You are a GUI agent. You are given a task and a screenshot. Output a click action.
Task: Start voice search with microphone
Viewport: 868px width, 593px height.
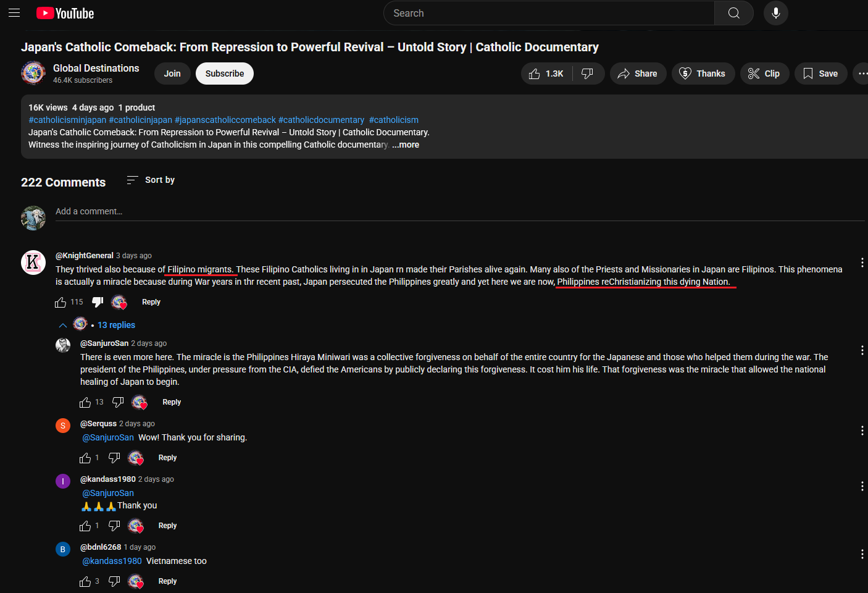[x=776, y=13]
